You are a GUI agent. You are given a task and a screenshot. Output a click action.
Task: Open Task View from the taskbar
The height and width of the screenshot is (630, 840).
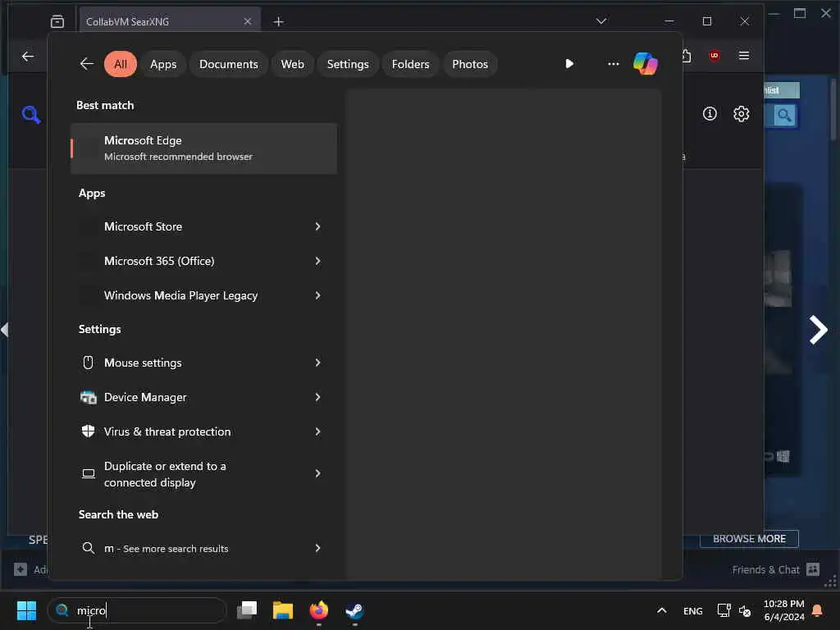(x=247, y=609)
